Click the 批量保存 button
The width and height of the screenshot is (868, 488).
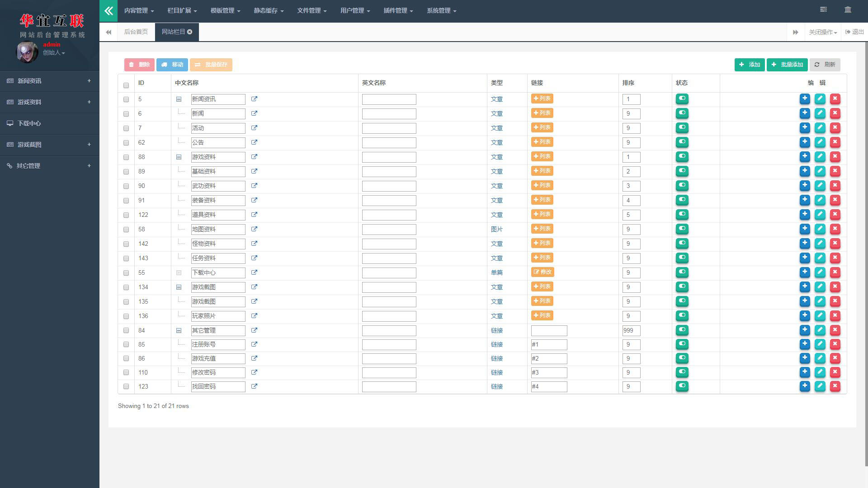point(211,65)
